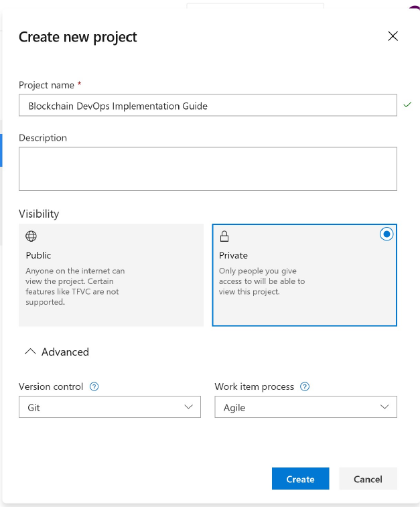
Task: Click the Work item process help icon
Action: click(305, 386)
